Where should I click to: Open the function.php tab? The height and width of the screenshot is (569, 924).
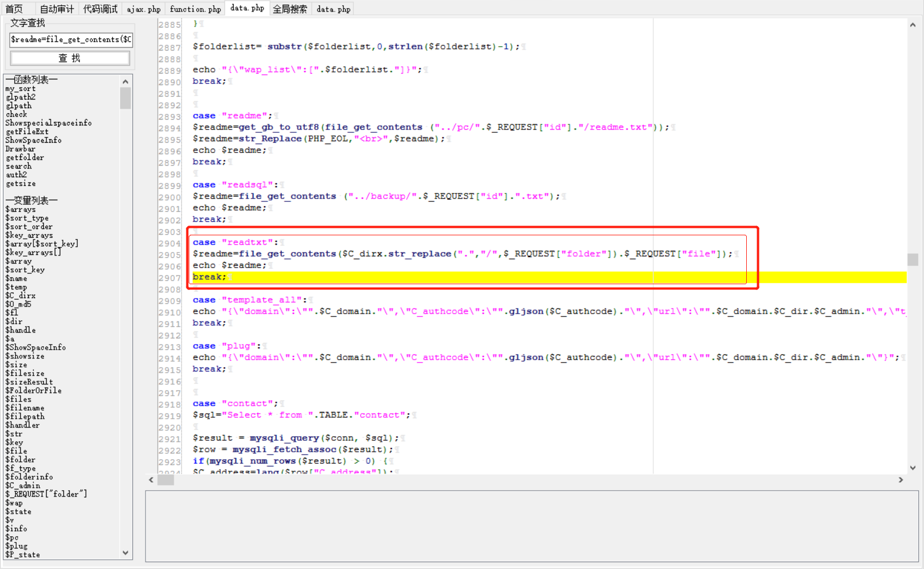tap(194, 9)
